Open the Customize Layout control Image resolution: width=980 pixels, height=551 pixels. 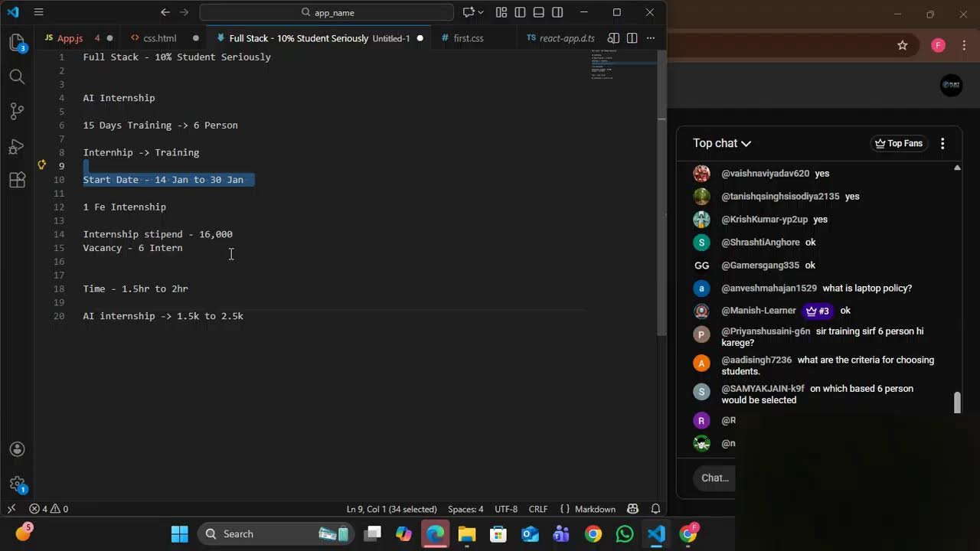501,12
